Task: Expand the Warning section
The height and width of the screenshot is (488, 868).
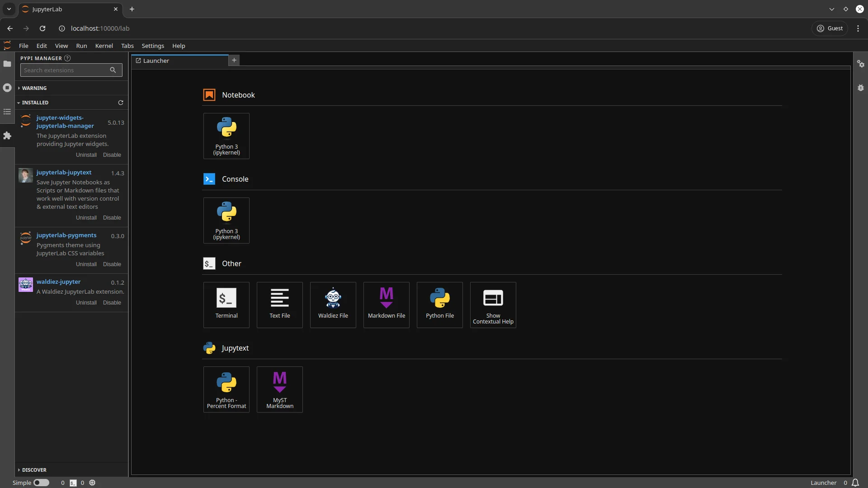Action: [x=34, y=88]
